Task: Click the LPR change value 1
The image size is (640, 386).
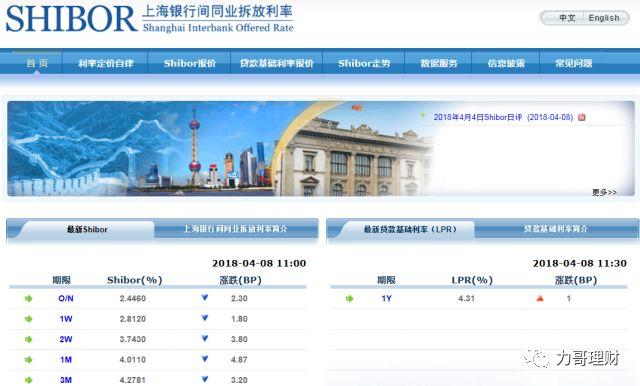Action: (x=569, y=299)
